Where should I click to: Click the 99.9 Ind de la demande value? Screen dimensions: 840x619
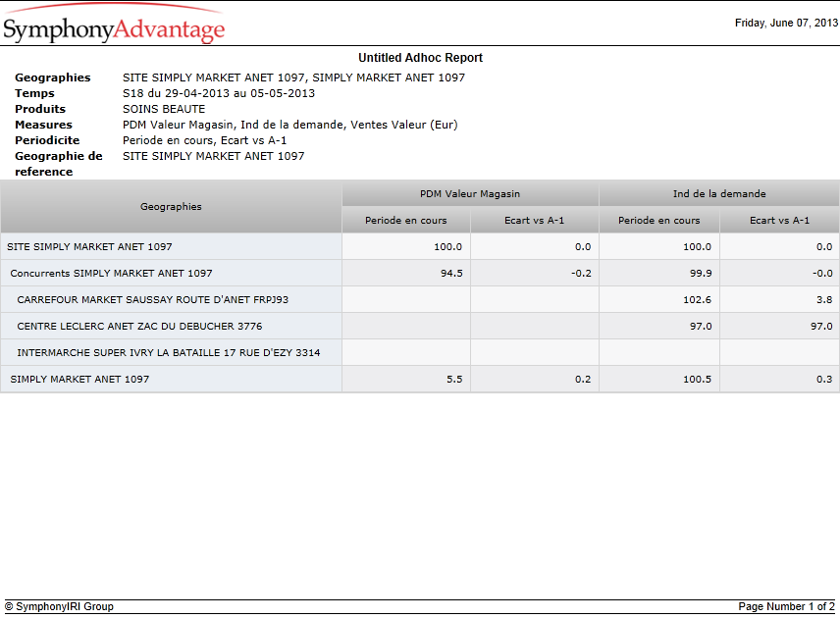(701, 273)
